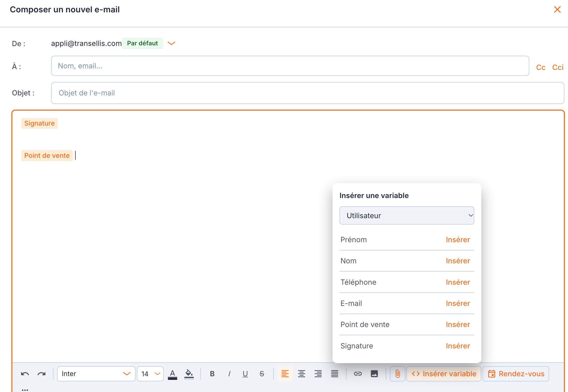Toggle strikethrough formatting
This screenshot has width=568, height=392.
click(262, 374)
